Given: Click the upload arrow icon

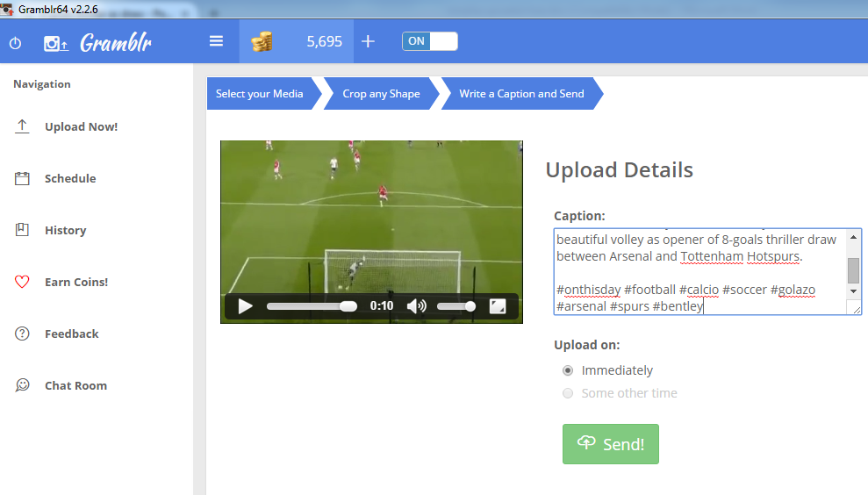Looking at the screenshot, I should [22, 126].
